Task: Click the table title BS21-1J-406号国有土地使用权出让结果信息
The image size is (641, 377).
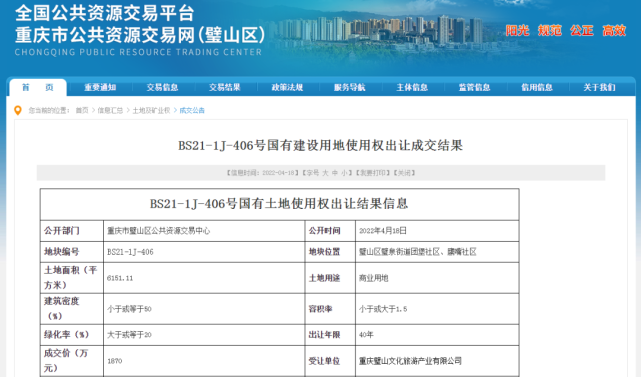Action: pos(279,204)
